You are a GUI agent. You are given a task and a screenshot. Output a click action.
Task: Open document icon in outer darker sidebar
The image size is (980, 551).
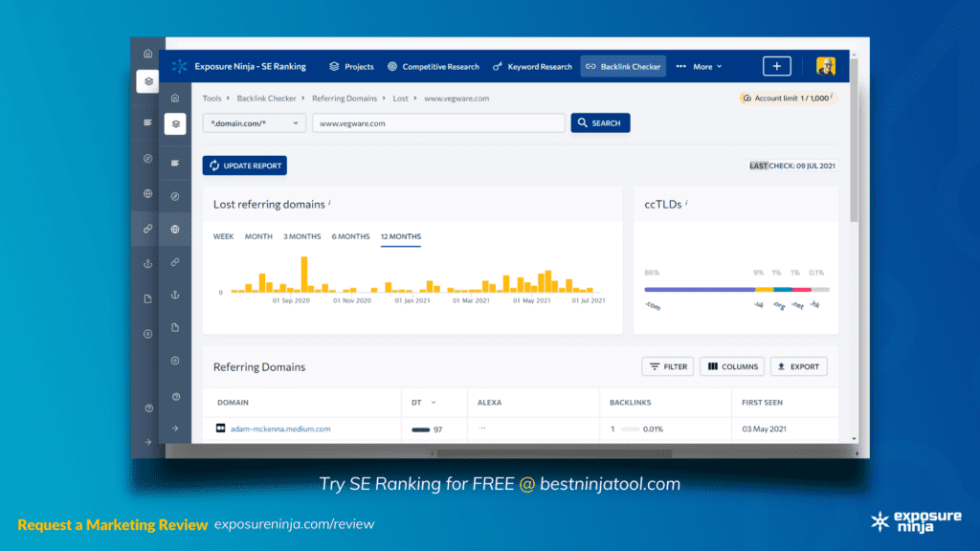(148, 298)
